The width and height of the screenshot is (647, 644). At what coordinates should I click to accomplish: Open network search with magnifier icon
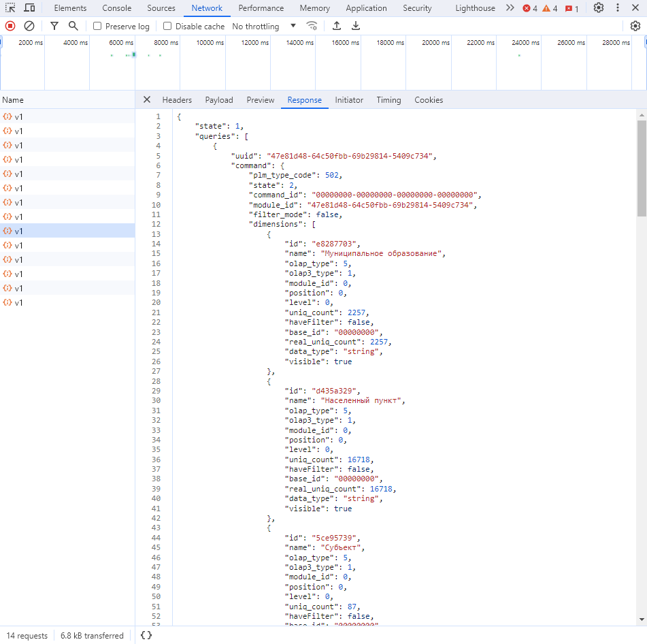(73, 26)
